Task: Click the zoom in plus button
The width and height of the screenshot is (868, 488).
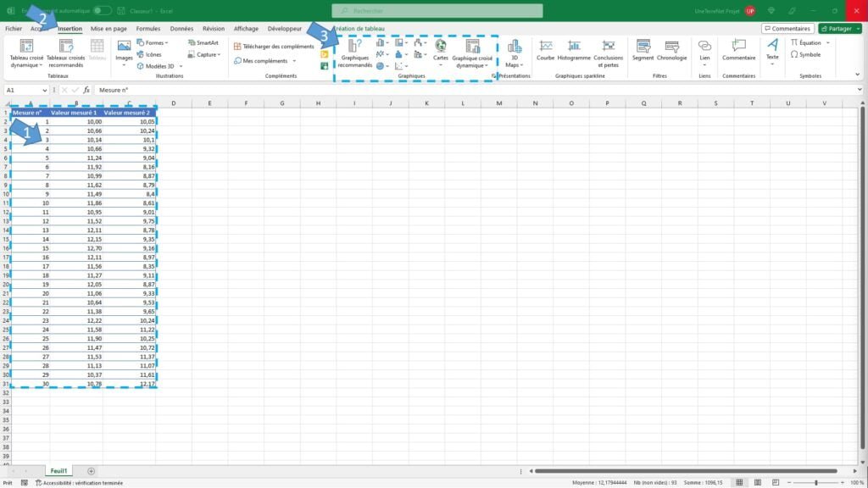Action: (x=843, y=482)
